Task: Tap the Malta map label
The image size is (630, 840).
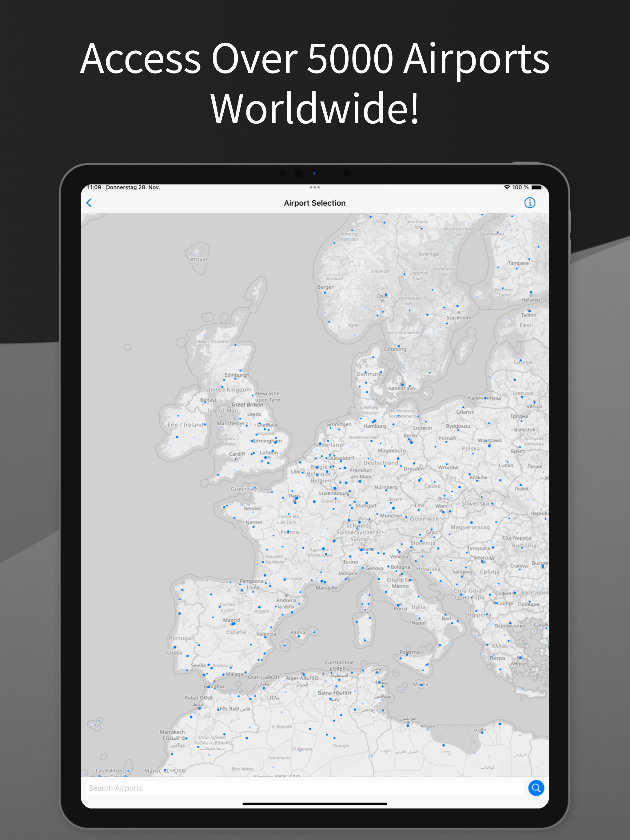Action: (x=421, y=684)
